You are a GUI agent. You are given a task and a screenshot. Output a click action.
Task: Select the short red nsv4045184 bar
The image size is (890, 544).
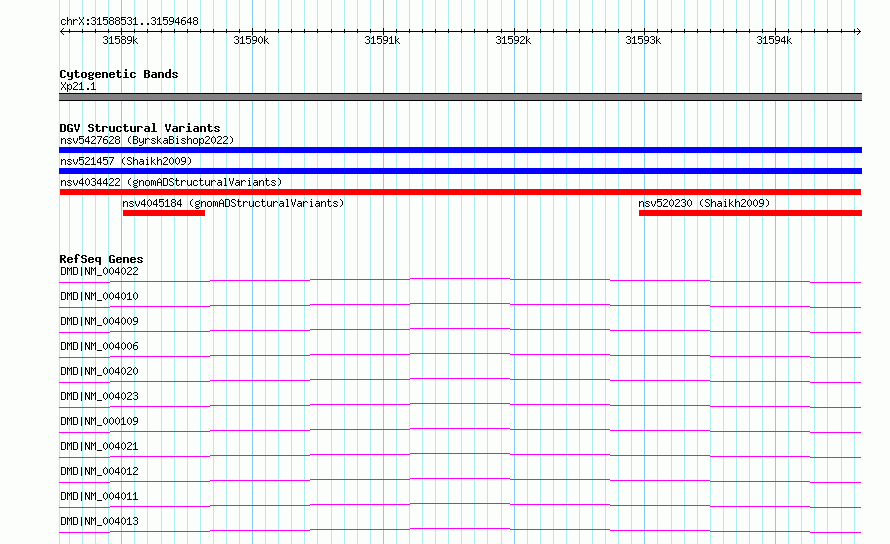(163, 213)
